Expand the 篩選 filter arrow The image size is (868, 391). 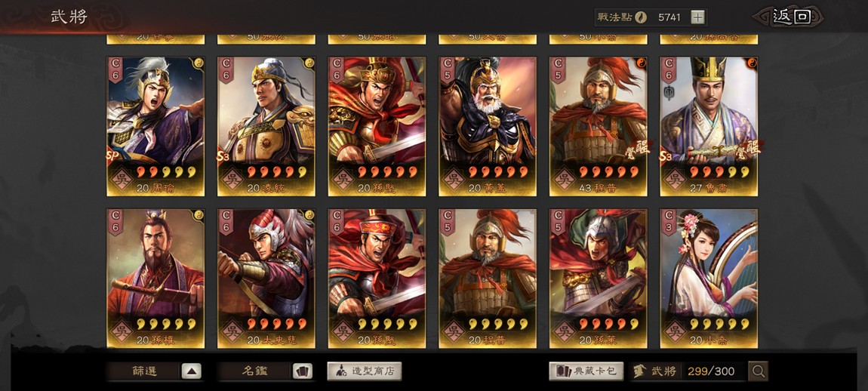pyautogui.click(x=191, y=371)
